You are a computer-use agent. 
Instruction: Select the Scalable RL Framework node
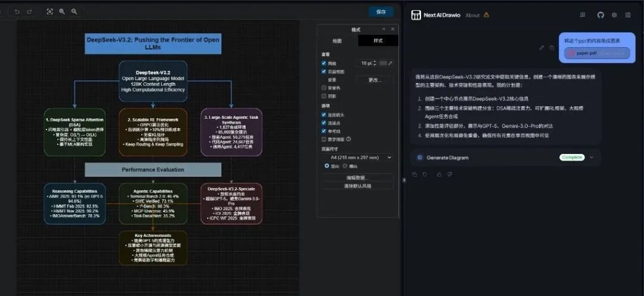point(153,132)
